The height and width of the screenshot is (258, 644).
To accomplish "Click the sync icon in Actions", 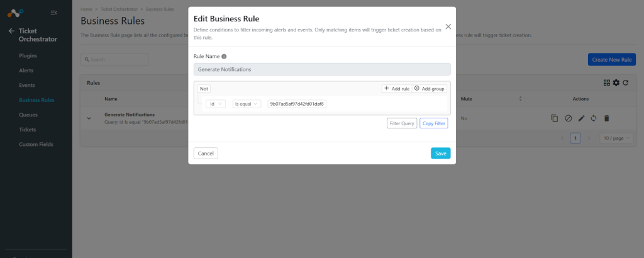I will click(x=594, y=118).
